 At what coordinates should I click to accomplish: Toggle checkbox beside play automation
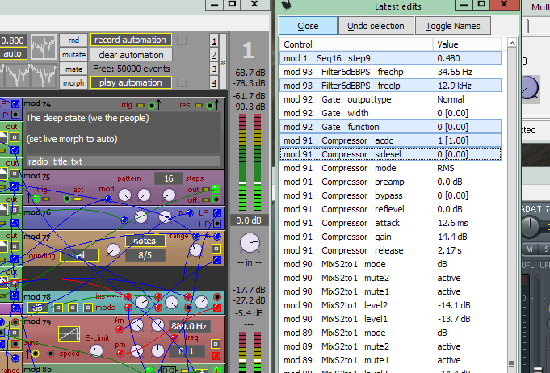coord(182,82)
